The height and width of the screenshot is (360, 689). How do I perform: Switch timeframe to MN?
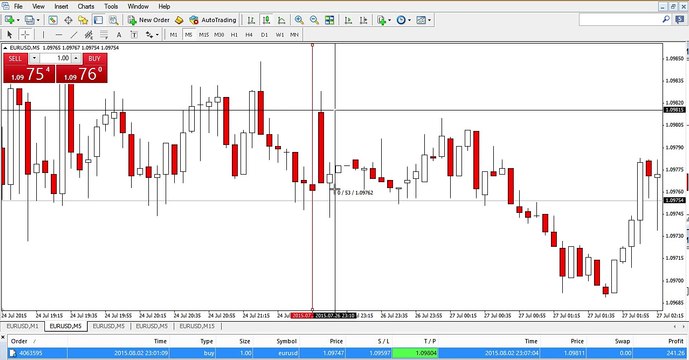(x=294, y=34)
